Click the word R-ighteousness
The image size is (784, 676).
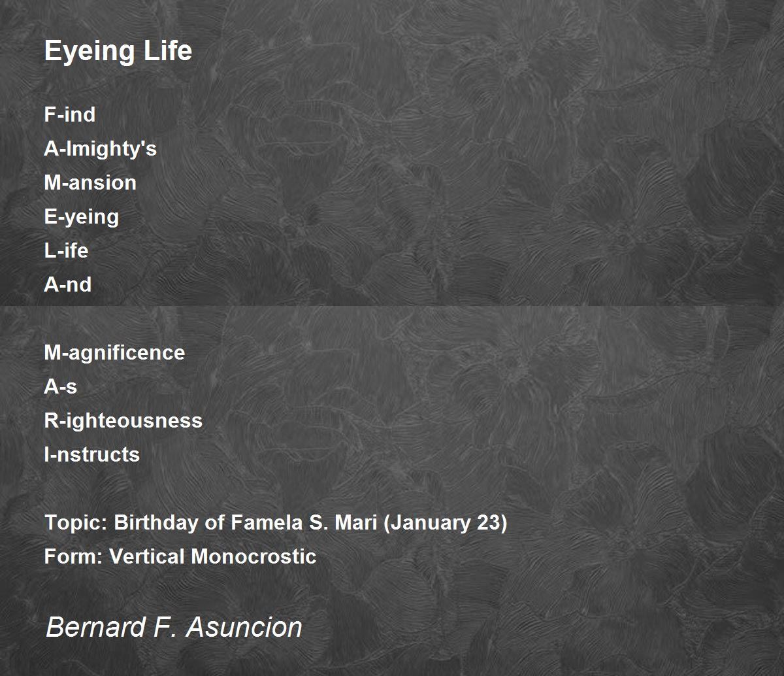[123, 420]
